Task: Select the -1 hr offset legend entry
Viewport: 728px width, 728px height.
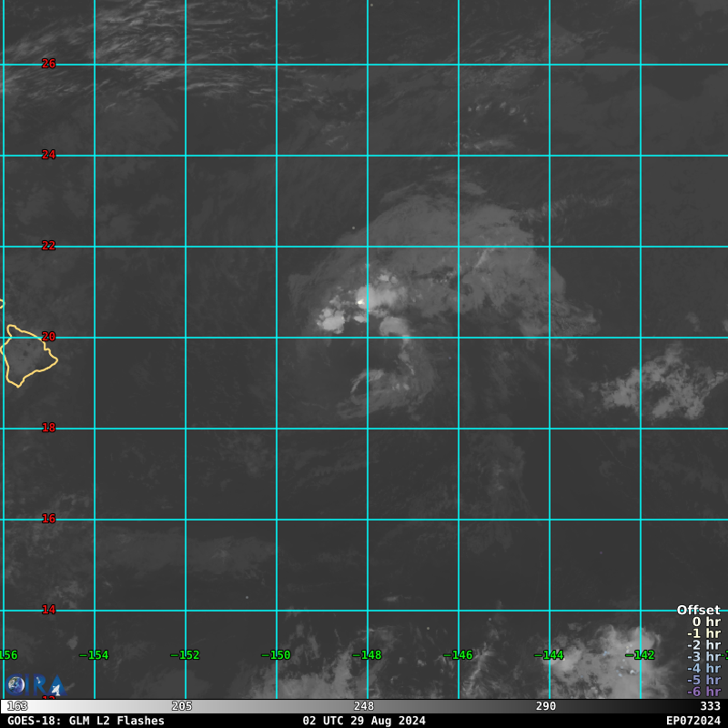Action: point(703,634)
